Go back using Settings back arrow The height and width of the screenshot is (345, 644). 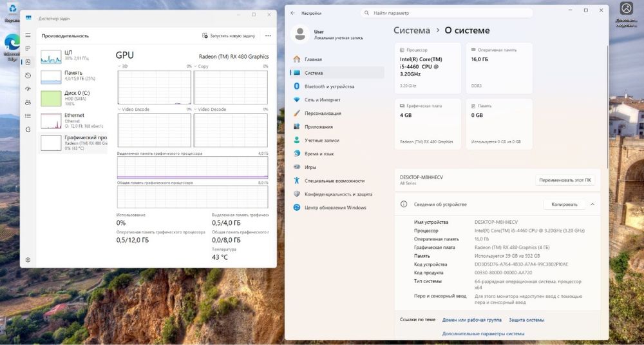pos(292,13)
